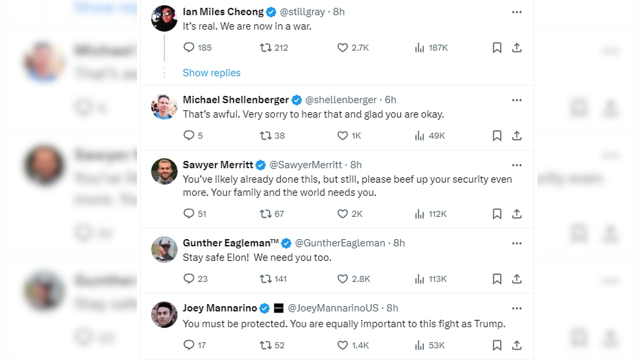Image resolution: width=644 pixels, height=362 pixels.
Task: Open more options menu on Sawyer Merritt's reply
Action: point(517,165)
